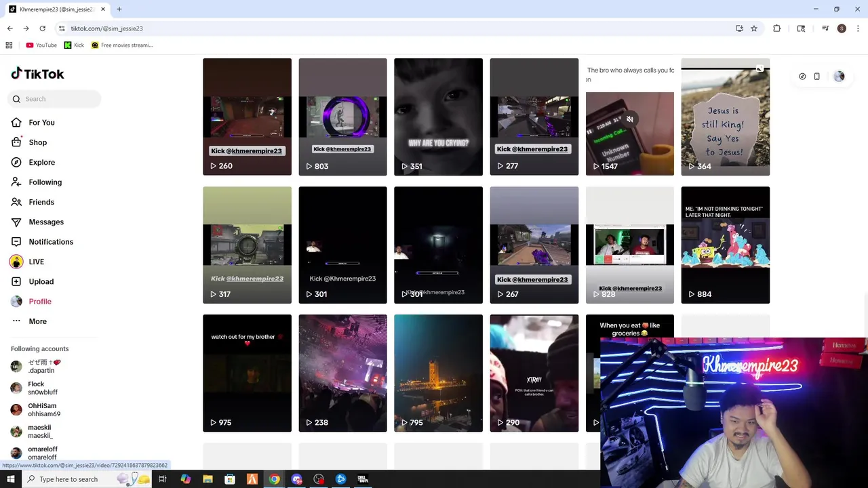Viewport: 868px width, 488px height.
Task: Open the video with 828 views
Action: pyautogui.click(x=629, y=245)
